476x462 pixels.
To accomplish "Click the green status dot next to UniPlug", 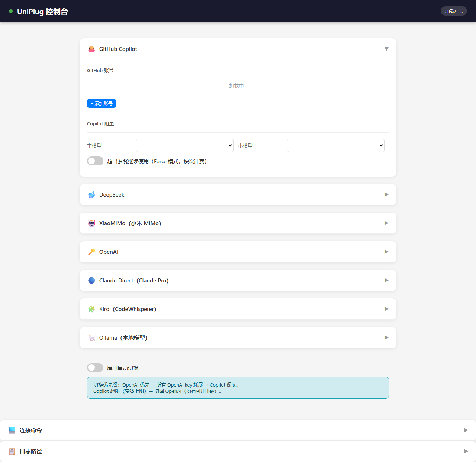I will (11, 11).
